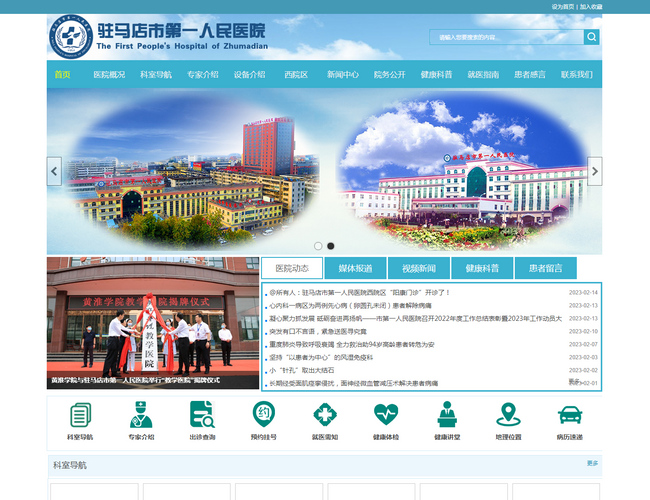Click the search keyword input field
The image size is (650, 500).
pyautogui.click(x=507, y=37)
